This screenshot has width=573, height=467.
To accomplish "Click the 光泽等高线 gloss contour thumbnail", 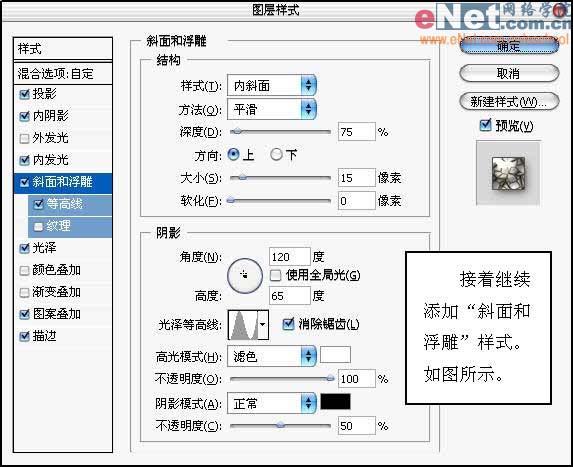I will [243, 324].
